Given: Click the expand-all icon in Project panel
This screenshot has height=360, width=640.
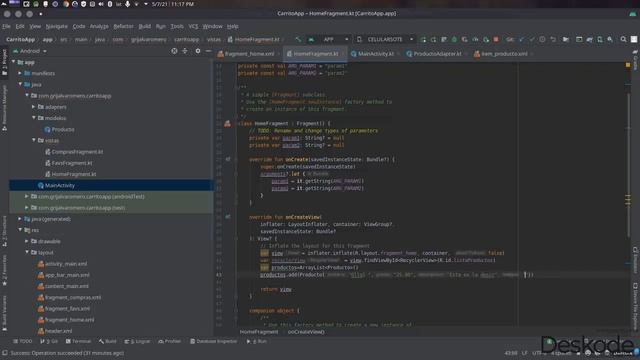Looking at the screenshot, I should [x=185, y=51].
